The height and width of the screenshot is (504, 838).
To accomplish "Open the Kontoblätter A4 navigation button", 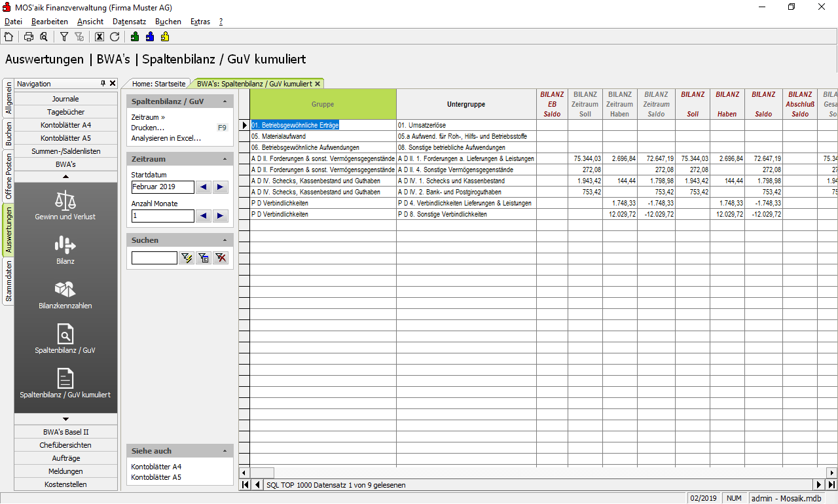I will tap(65, 125).
